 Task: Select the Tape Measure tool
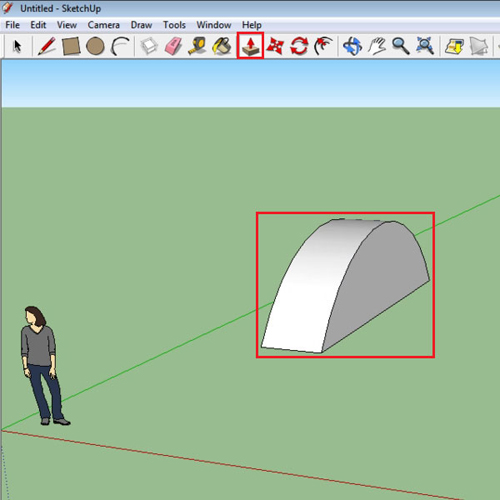click(197, 46)
